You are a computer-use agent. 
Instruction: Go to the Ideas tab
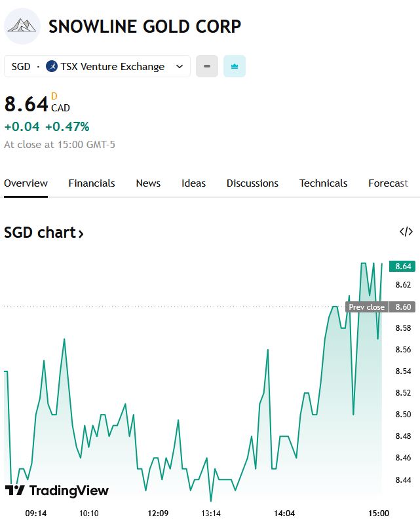tap(193, 183)
